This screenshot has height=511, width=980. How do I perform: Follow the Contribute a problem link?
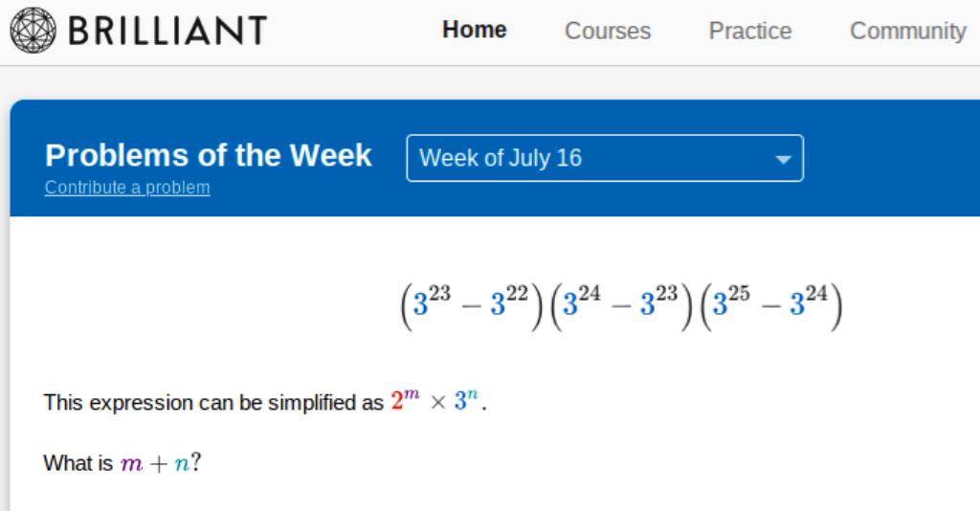click(x=127, y=188)
